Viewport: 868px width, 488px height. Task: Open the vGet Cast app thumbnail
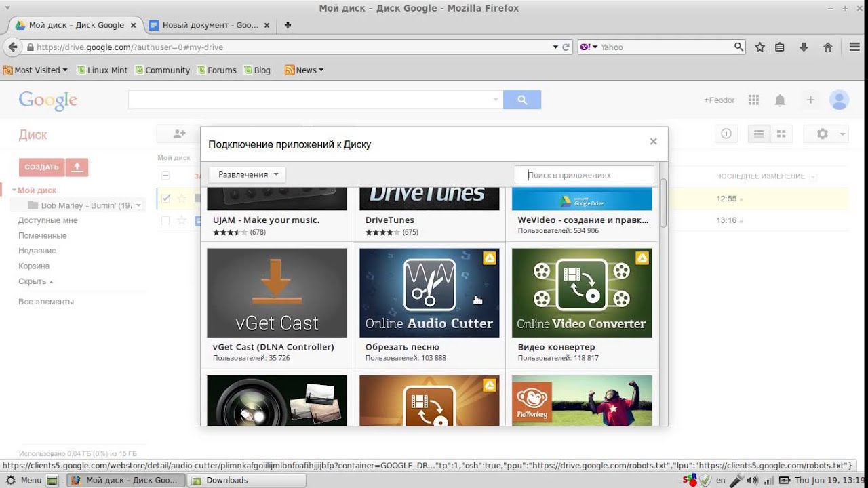(x=277, y=293)
